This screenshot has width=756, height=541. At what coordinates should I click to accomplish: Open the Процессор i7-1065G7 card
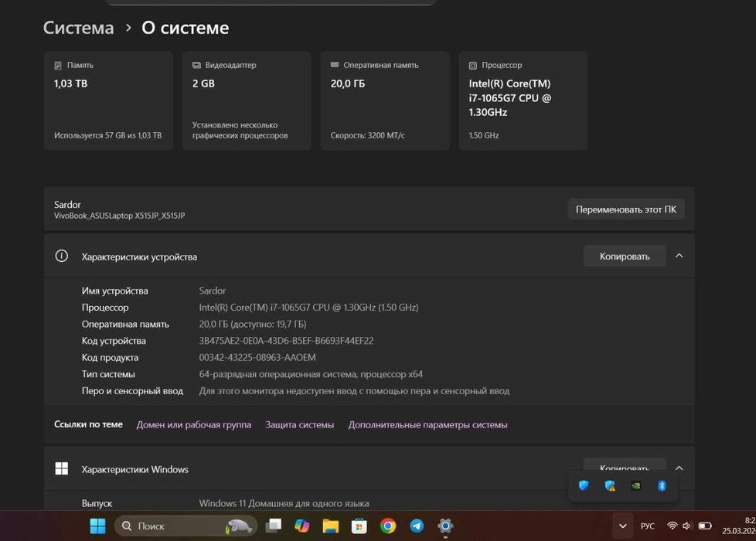tap(523, 100)
